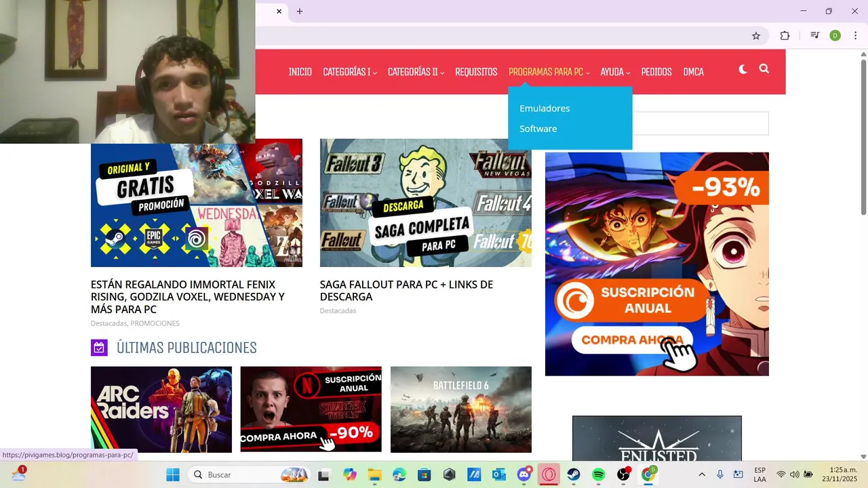Click the Crunchyroll -93% suscripción anual ad
Image resolution: width=868 pixels, height=488 pixels.
pos(657,264)
